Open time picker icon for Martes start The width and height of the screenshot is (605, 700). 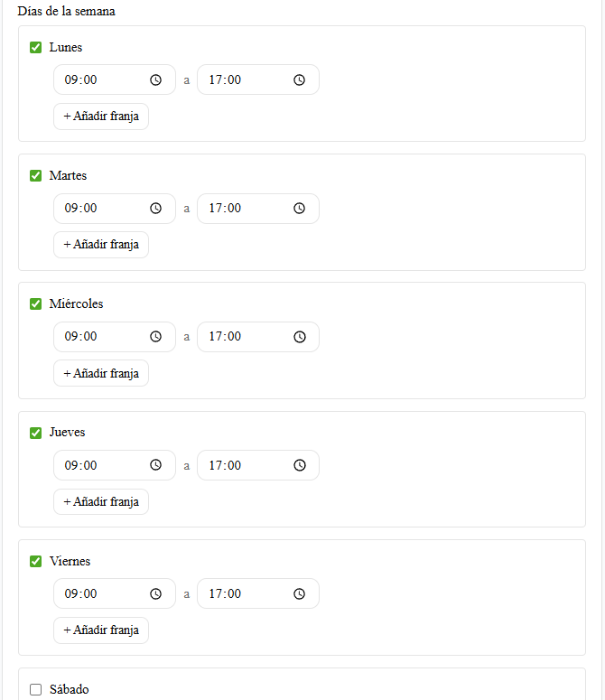click(x=156, y=208)
